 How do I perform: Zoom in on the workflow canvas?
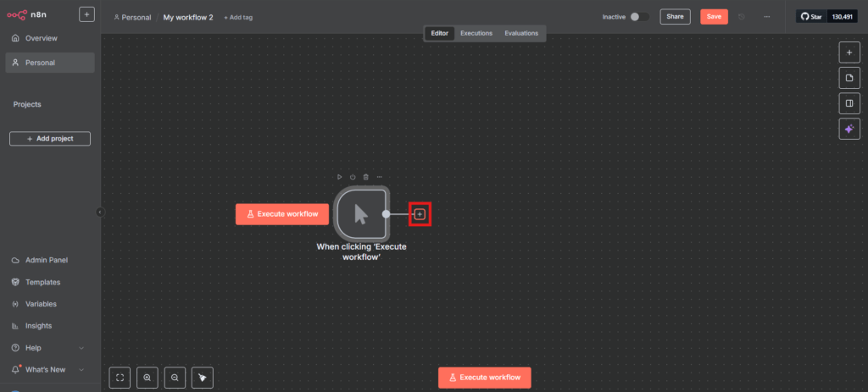point(147,378)
